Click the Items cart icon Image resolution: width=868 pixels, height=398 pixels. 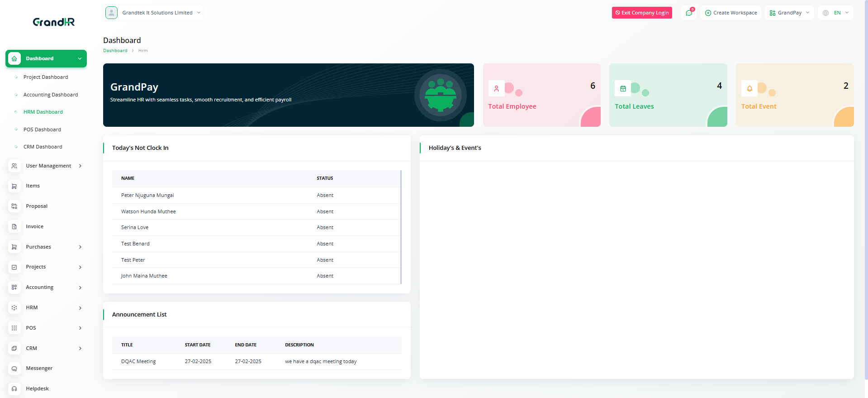click(x=14, y=186)
